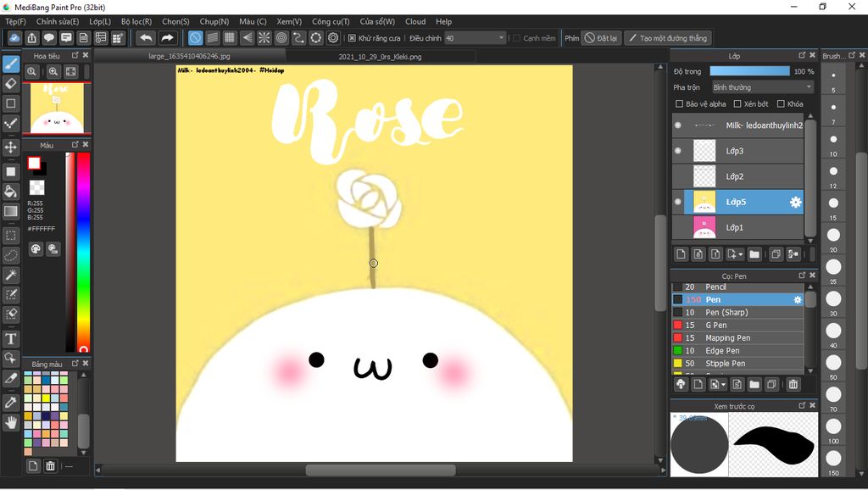Open settings gear for layer Lớp5
Image resolution: width=868 pixels, height=490 pixels.
coord(795,202)
